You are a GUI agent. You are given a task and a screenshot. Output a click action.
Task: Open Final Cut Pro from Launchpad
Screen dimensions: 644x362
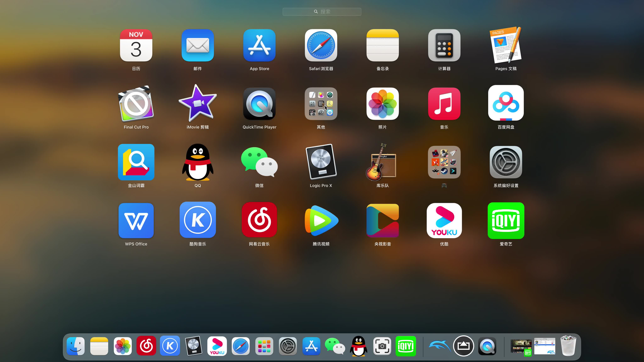pos(136,104)
